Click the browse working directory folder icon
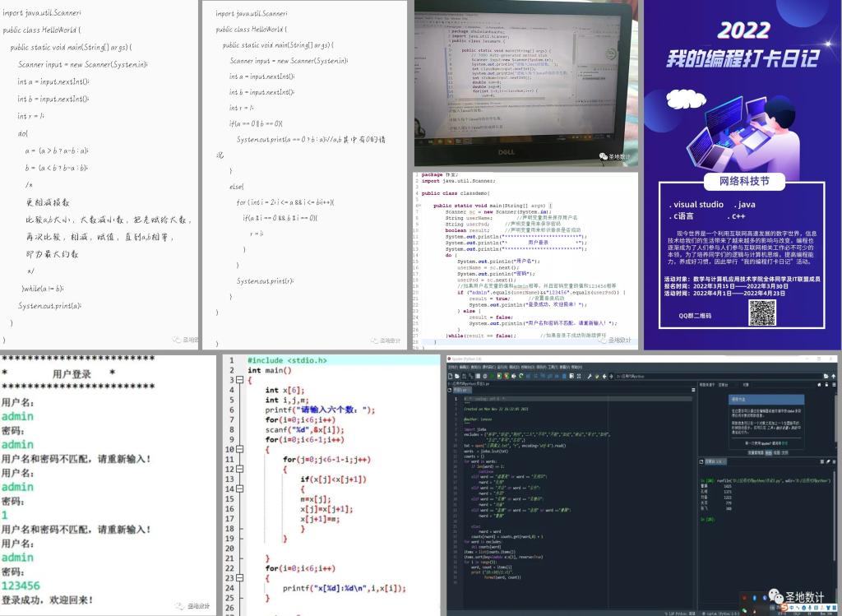This screenshot has width=842, height=616. 826,377
